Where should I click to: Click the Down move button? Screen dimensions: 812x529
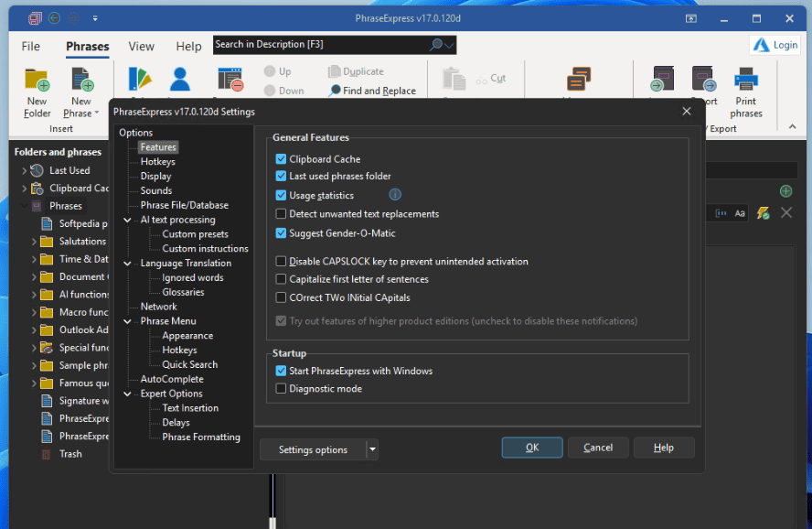tap(283, 91)
